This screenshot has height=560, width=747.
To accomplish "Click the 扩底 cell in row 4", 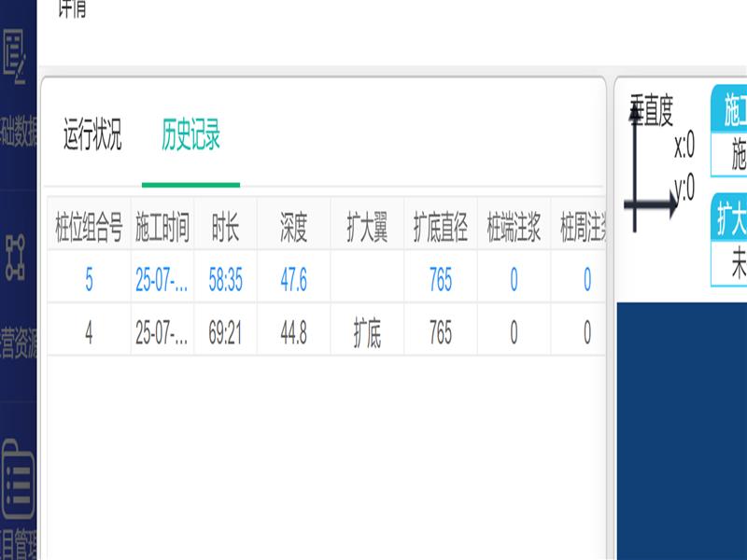I will pyautogui.click(x=367, y=334).
